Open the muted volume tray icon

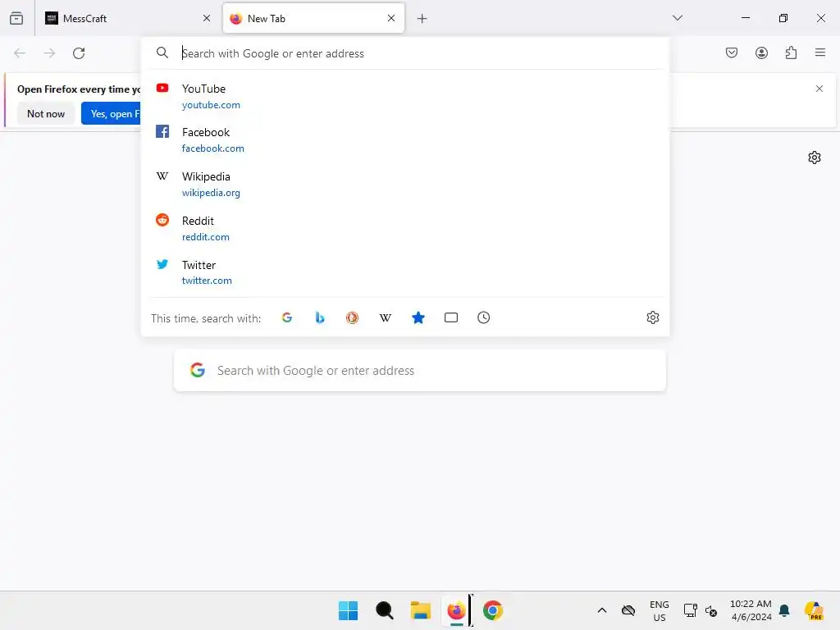point(711,610)
